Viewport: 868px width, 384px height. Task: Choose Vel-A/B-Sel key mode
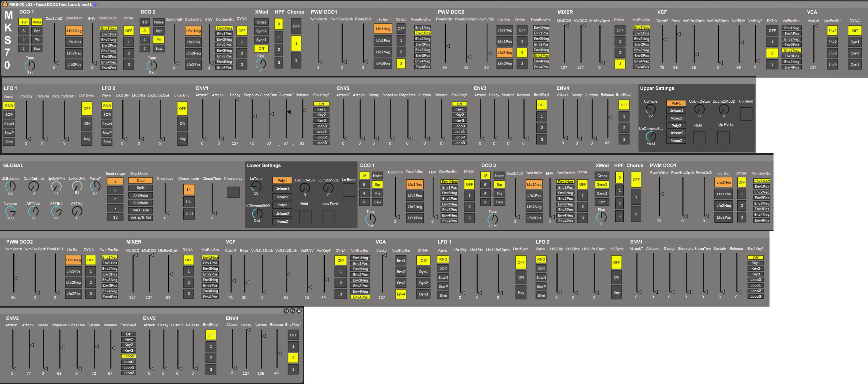(141, 218)
